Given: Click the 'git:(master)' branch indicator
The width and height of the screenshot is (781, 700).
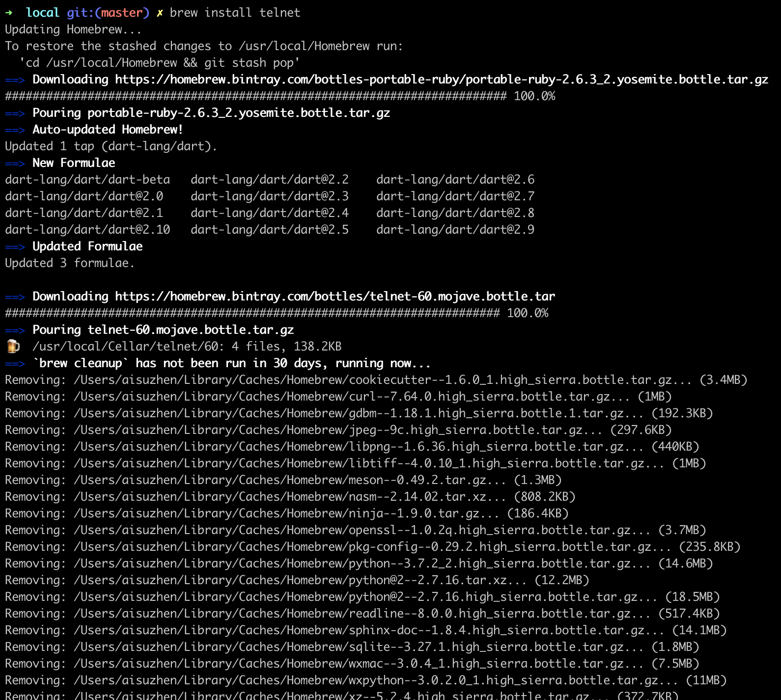Looking at the screenshot, I should point(108,13).
